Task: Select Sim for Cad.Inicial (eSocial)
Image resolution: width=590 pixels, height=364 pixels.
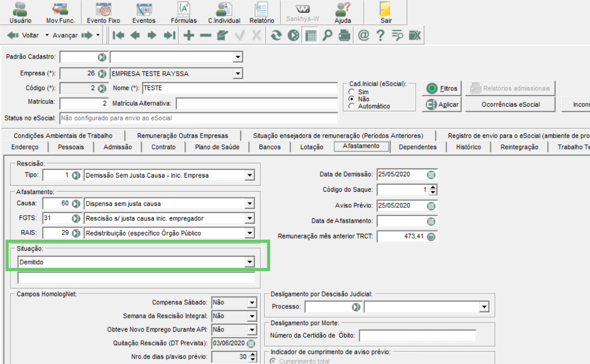Action: click(x=351, y=92)
